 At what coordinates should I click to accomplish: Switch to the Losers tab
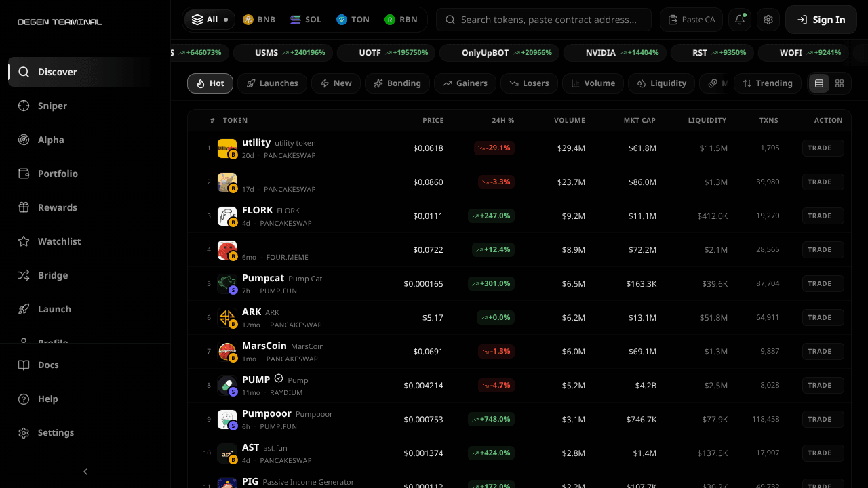(x=530, y=83)
